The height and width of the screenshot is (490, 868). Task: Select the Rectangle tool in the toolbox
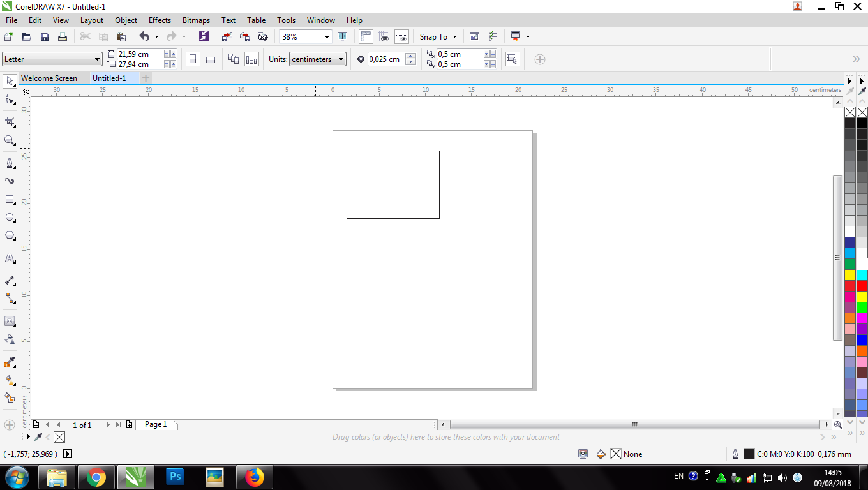coord(10,200)
